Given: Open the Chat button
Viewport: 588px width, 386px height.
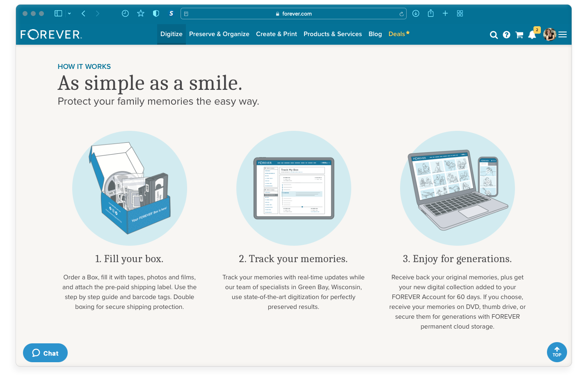Looking at the screenshot, I should pyautogui.click(x=45, y=353).
